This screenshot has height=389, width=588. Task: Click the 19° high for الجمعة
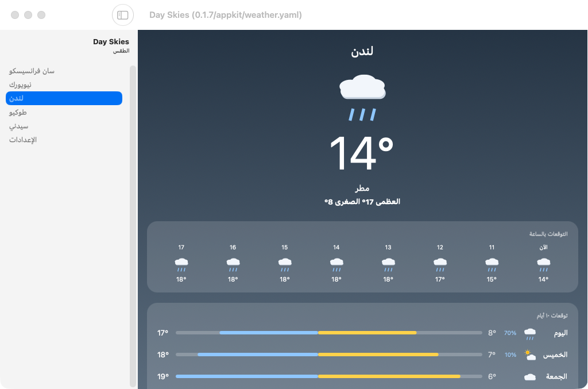click(x=163, y=376)
